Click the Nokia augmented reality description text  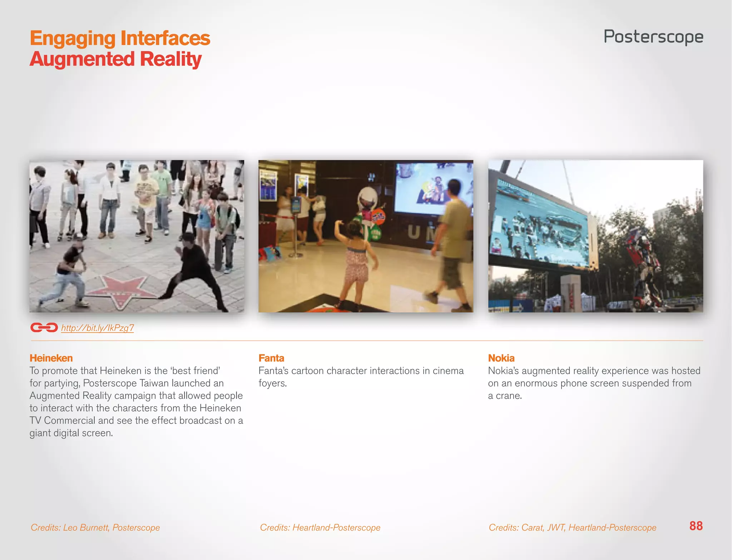tap(593, 383)
